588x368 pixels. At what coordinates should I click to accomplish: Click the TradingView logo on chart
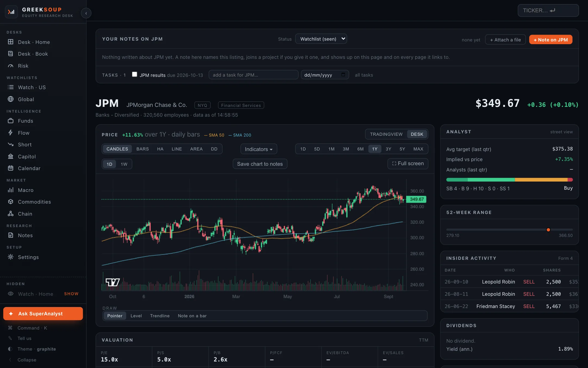[x=113, y=282]
